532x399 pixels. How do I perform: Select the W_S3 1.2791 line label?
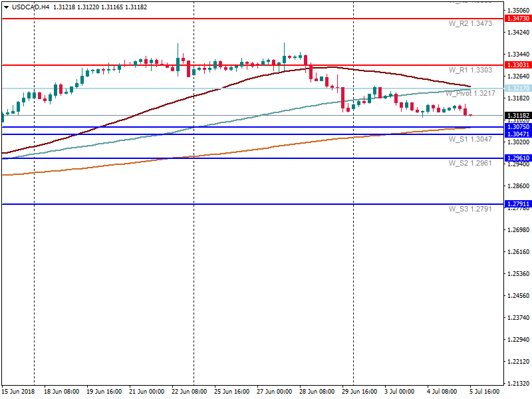pyautogui.click(x=469, y=209)
